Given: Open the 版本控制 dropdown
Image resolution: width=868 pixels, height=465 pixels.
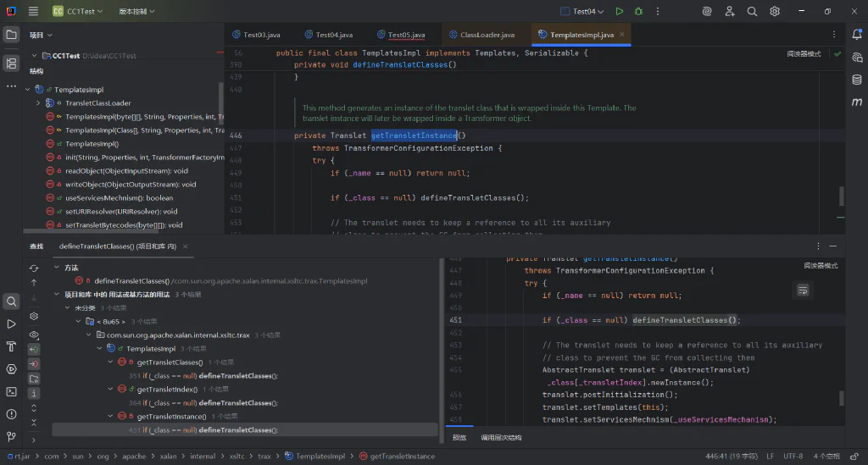Looking at the screenshot, I should (136, 11).
